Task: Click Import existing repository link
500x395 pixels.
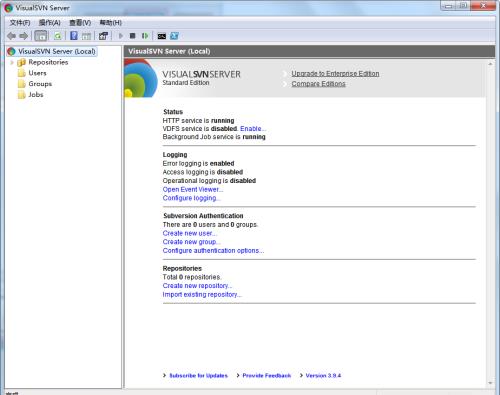Action: tap(202, 295)
